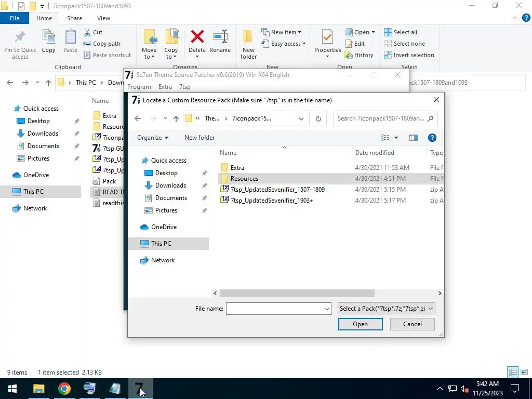Select Downloads in dialog sidebar
Screen dimensions: 532x399
pyautogui.click(x=170, y=185)
